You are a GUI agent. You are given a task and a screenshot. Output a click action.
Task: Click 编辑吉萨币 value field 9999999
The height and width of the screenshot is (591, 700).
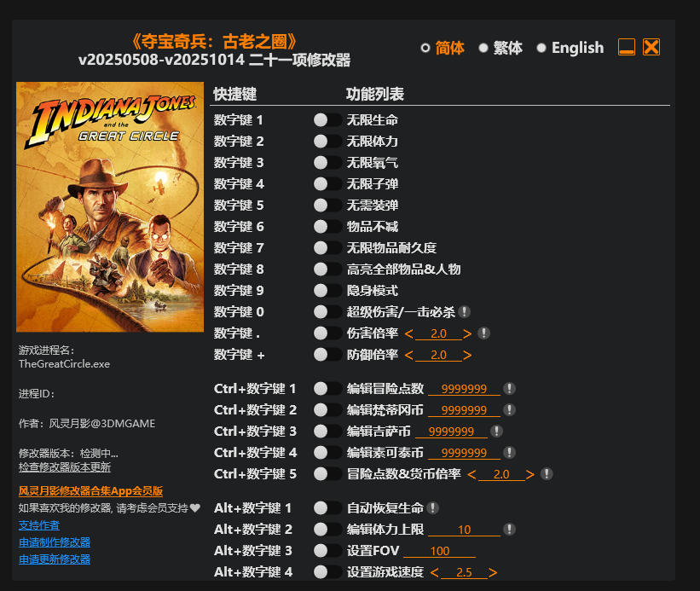(x=451, y=432)
